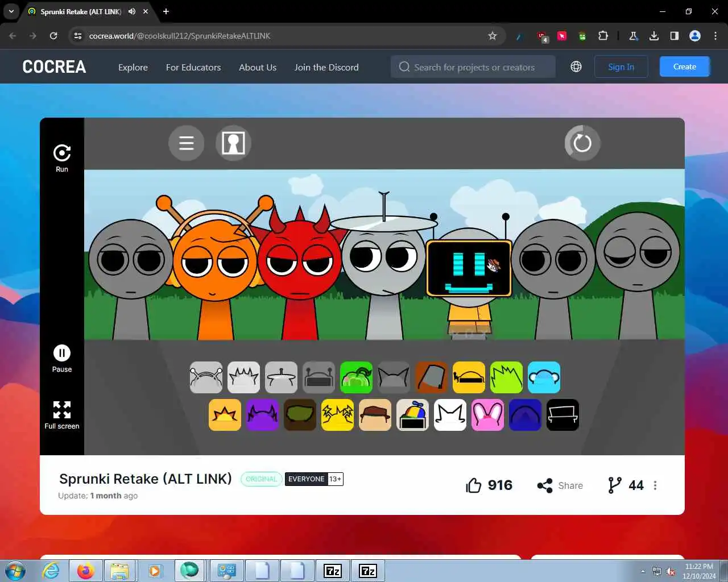Click the EVERYONE 13+ rating badge
This screenshot has width=728, height=582.
[x=314, y=479]
